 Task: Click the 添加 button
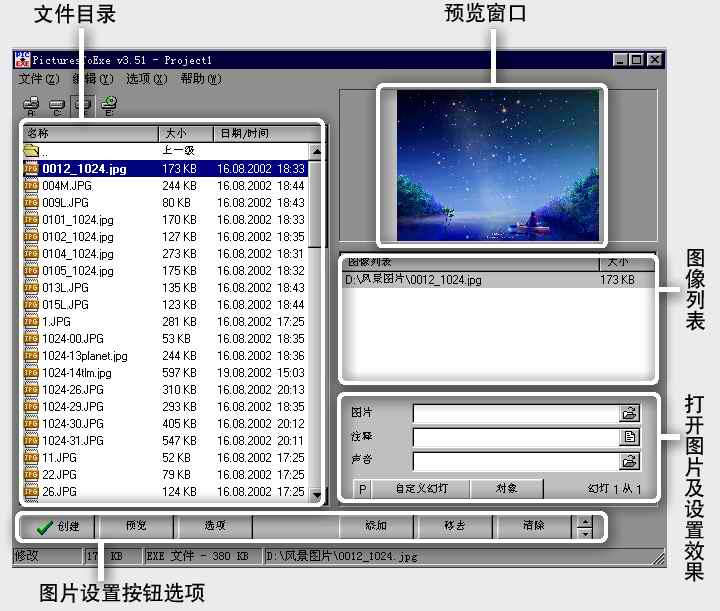pyautogui.click(x=376, y=527)
